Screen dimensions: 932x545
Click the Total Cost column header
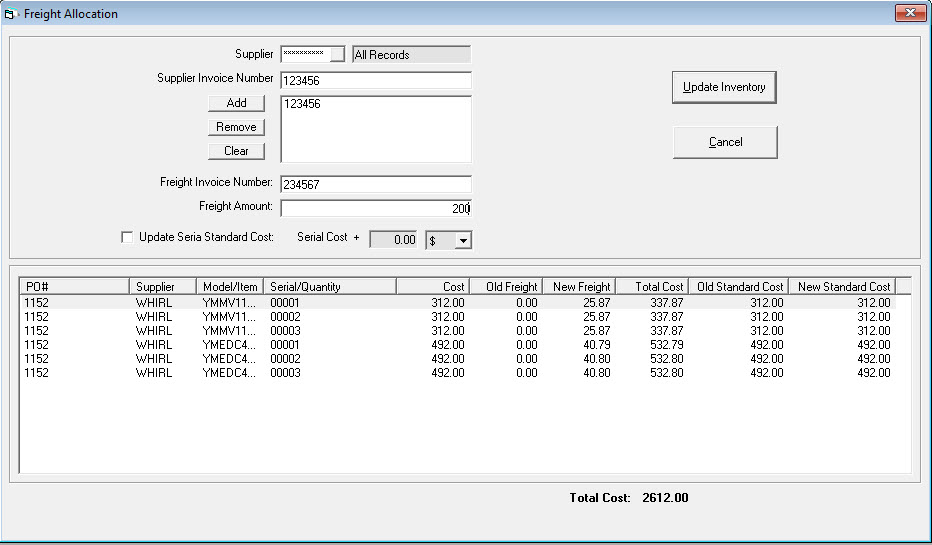(652, 287)
